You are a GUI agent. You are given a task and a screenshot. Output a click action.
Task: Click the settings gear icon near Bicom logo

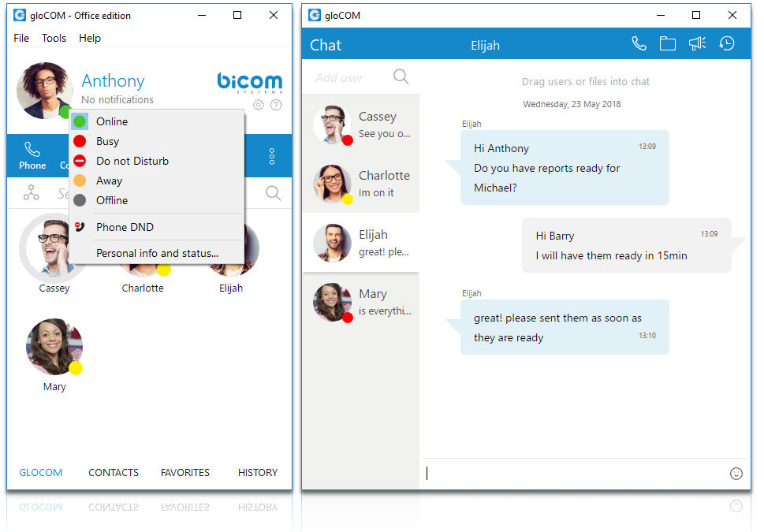pos(259,105)
